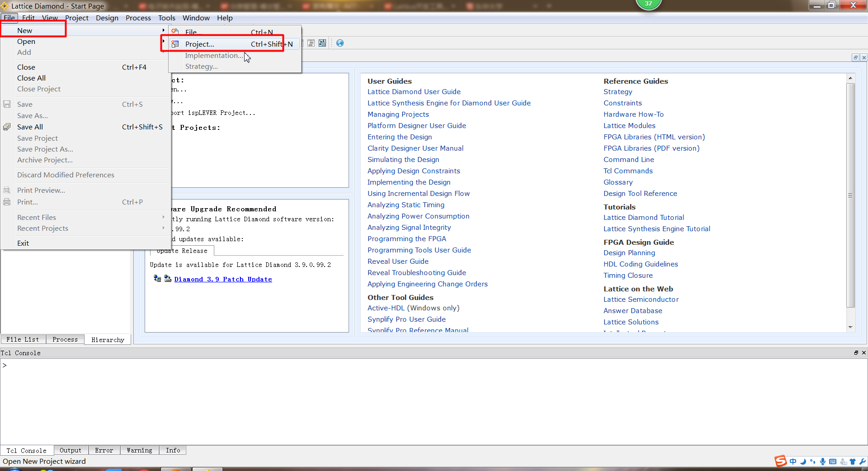
Task: Click the microphone voice input icon
Action: pyautogui.click(x=823, y=461)
